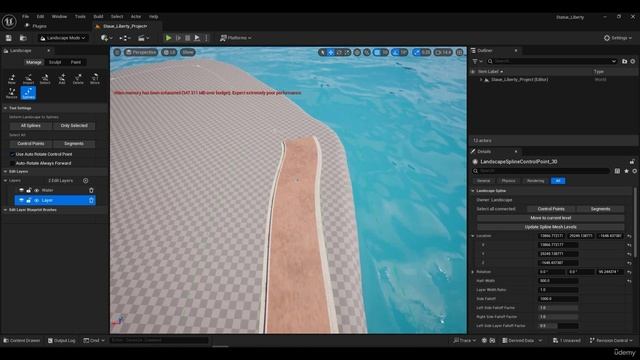This screenshot has height=360, width=640.
Task: Open the cinematics clapperboard toolbar icon
Action: (x=143, y=38)
